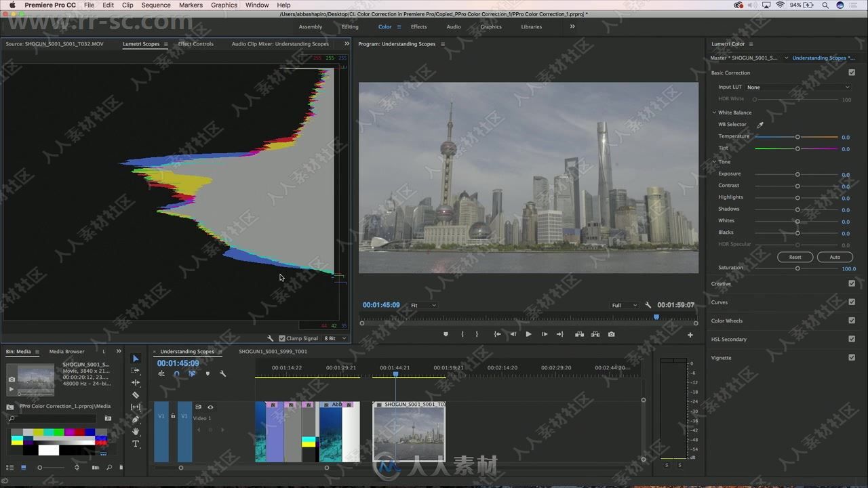Screen dimensions: 868x488
Task: Switch to SHOGUN1_S001_S999_T001 sequence tab
Action: pos(273,352)
